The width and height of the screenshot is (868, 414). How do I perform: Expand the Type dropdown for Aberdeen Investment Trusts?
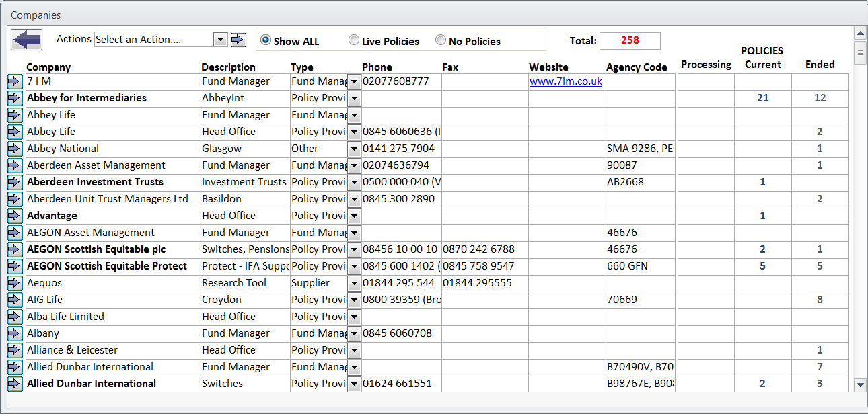[x=354, y=182]
